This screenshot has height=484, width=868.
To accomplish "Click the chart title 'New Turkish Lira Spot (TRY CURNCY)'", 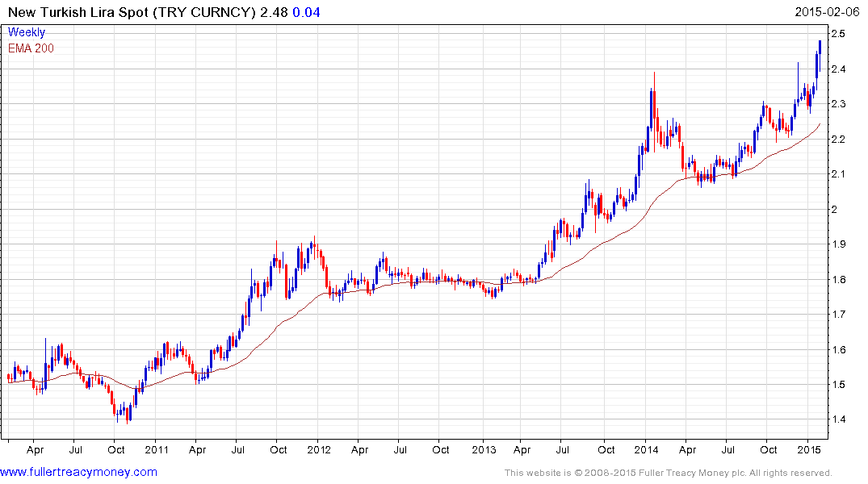I will click(132, 12).
